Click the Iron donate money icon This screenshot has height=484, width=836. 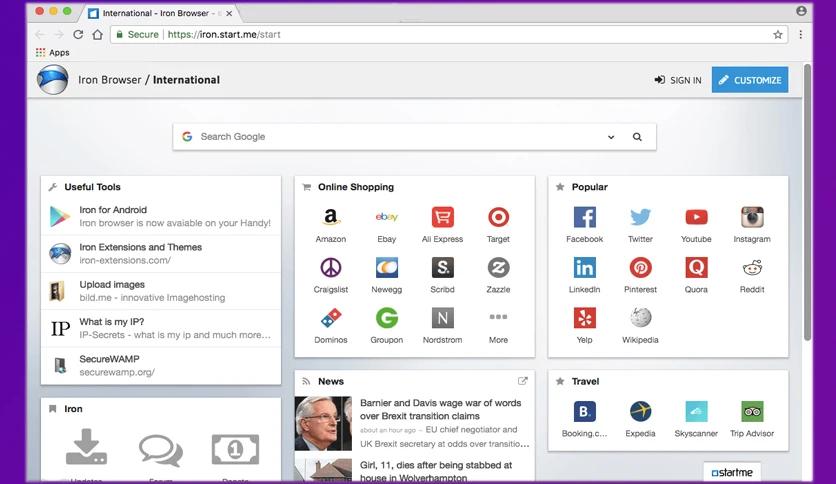pos(235,449)
